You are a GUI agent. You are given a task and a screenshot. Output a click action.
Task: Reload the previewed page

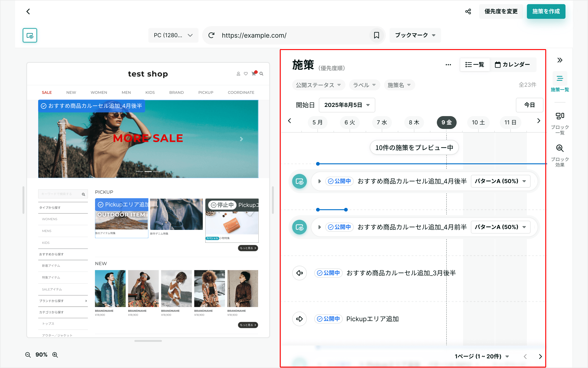coord(211,35)
